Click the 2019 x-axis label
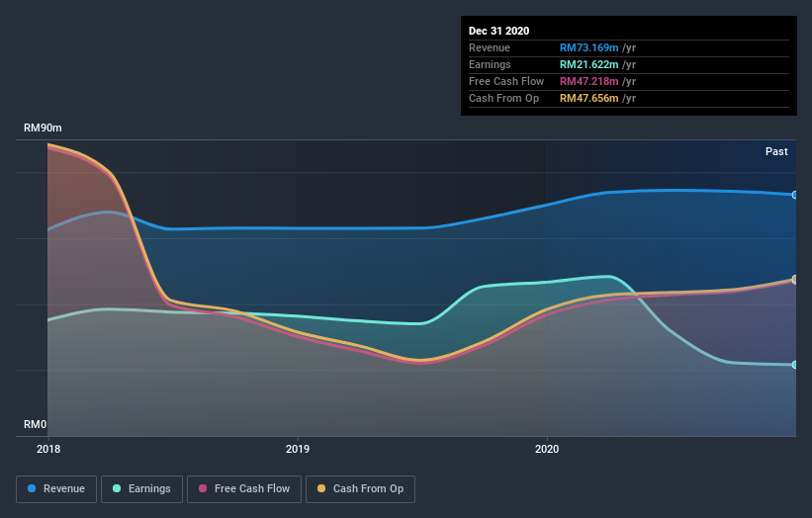The image size is (812, 518). click(298, 449)
